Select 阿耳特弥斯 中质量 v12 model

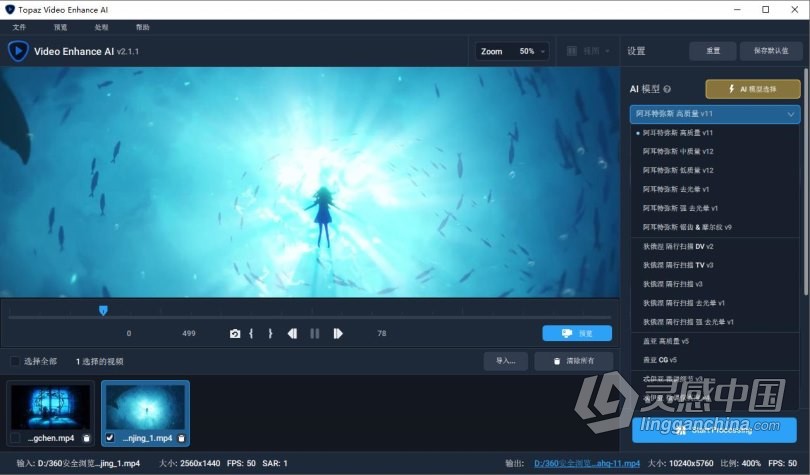coord(715,151)
